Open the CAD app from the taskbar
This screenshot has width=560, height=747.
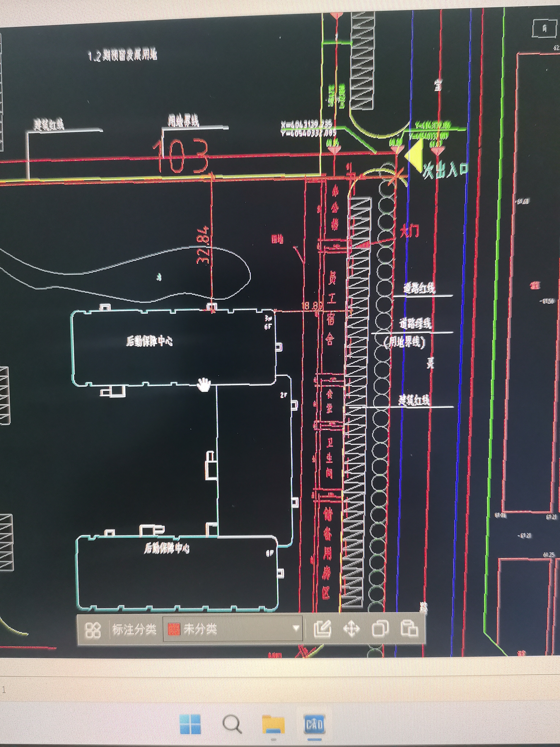point(314,724)
